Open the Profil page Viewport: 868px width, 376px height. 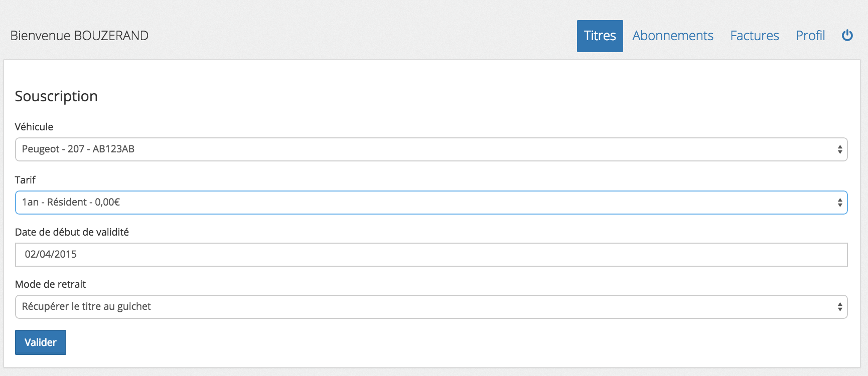[810, 36]
